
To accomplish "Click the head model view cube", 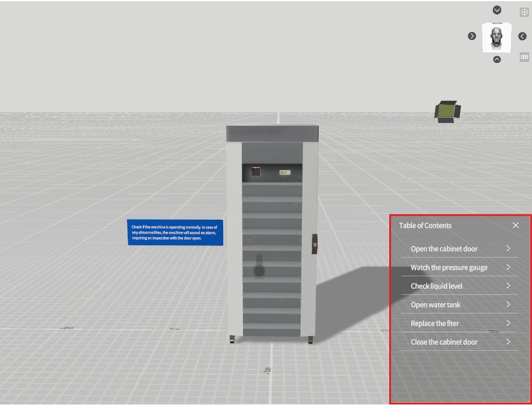I will [497, 37].
